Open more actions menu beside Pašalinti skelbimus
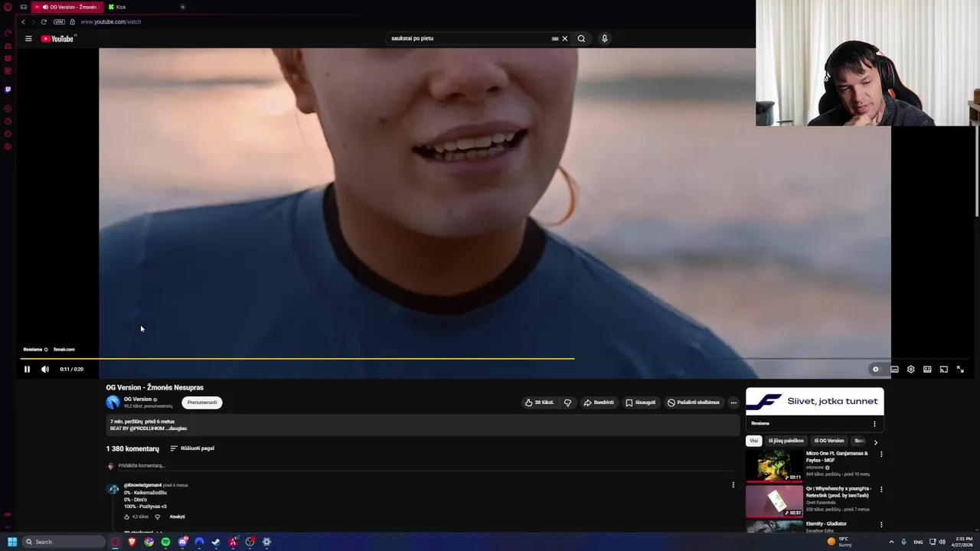The height and width of the screenshot is (551, 980). (733, 403)
